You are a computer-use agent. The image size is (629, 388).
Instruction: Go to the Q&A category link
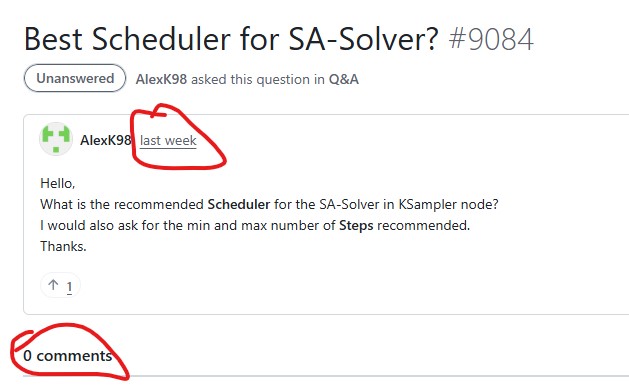tap(344, 79)
